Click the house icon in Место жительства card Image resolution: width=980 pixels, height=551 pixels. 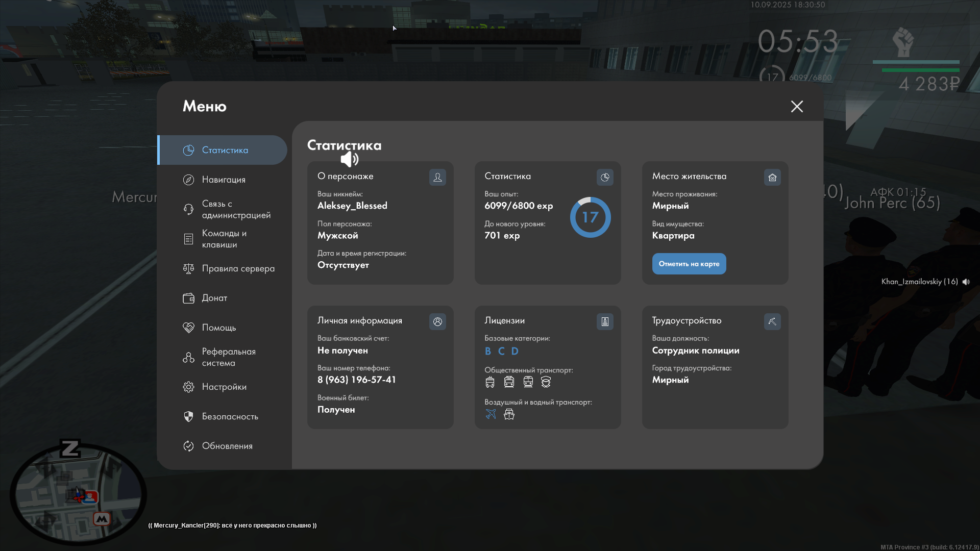[x=772, y=177]
